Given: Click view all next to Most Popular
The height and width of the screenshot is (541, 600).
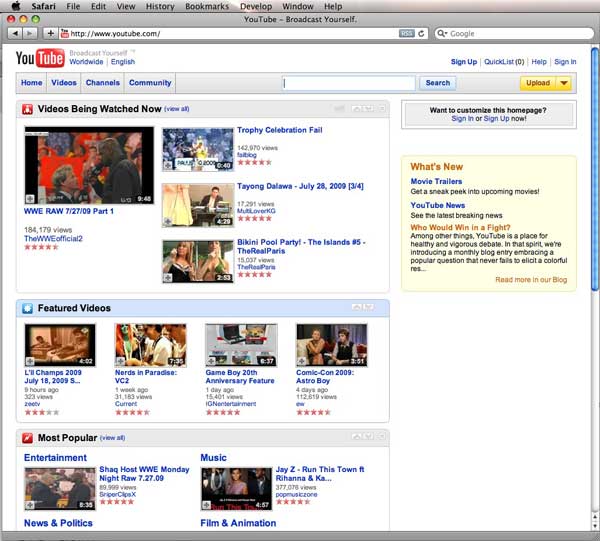Looking at the screenshot, I should pos(112,438).
